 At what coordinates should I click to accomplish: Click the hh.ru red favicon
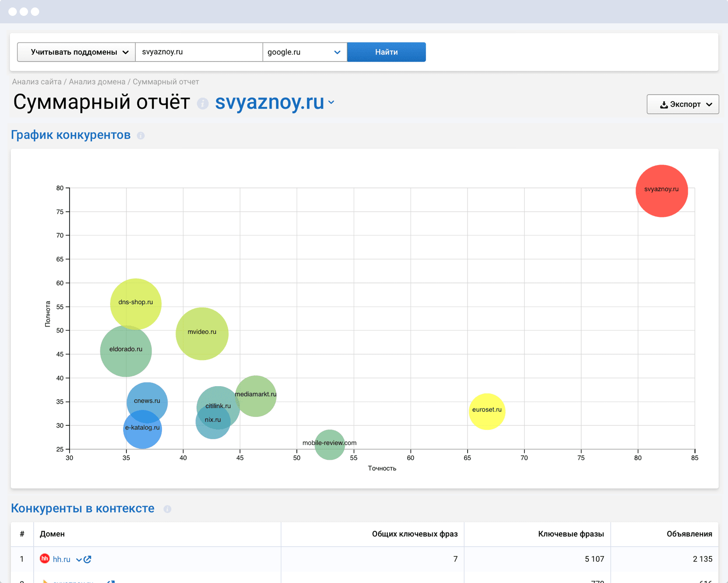pos(45,558)
